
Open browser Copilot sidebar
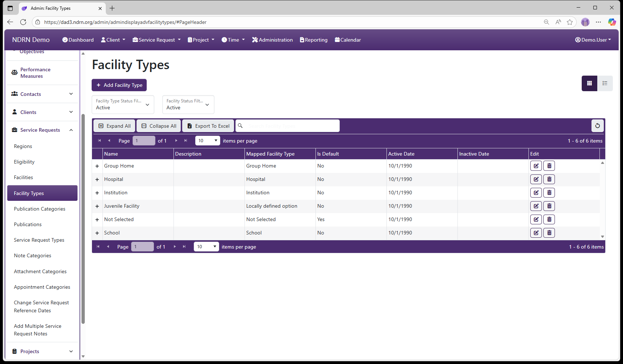pyautogui.click(x=612, y=22)
